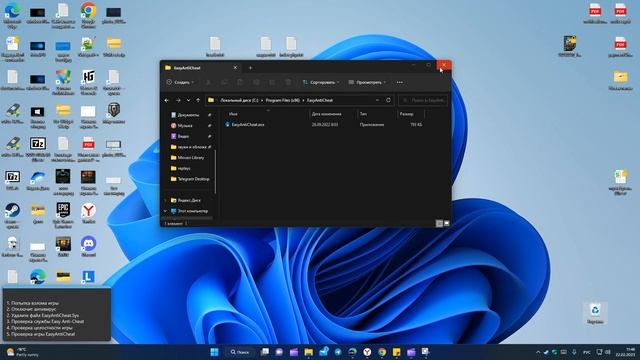Switch Explorer to large icons view in status bar
640x360 pixels.
click(x=447, y=223)
